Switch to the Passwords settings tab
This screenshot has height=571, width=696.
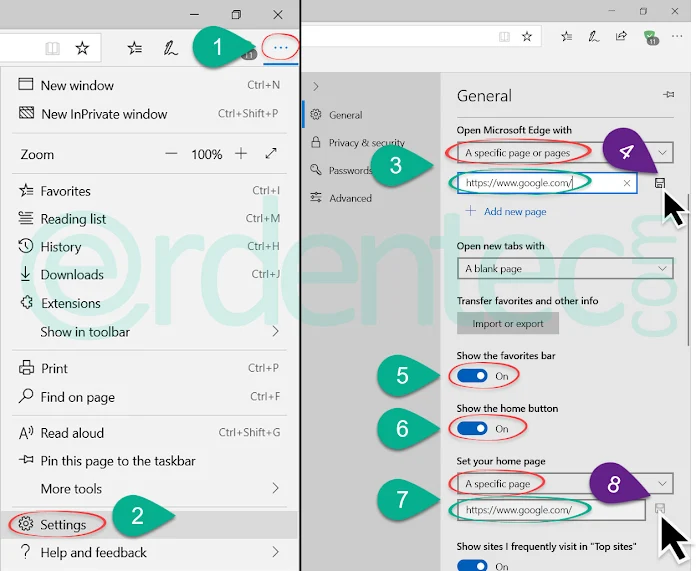click(351, 171)
